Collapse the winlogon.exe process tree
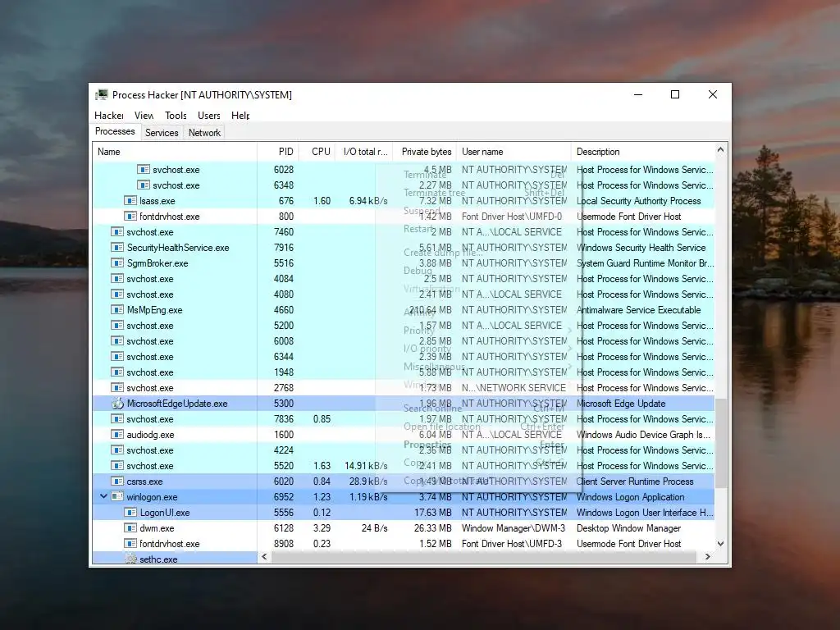This screenshot has width=840, height=630. pyautogui.click(x=104, y=496)
